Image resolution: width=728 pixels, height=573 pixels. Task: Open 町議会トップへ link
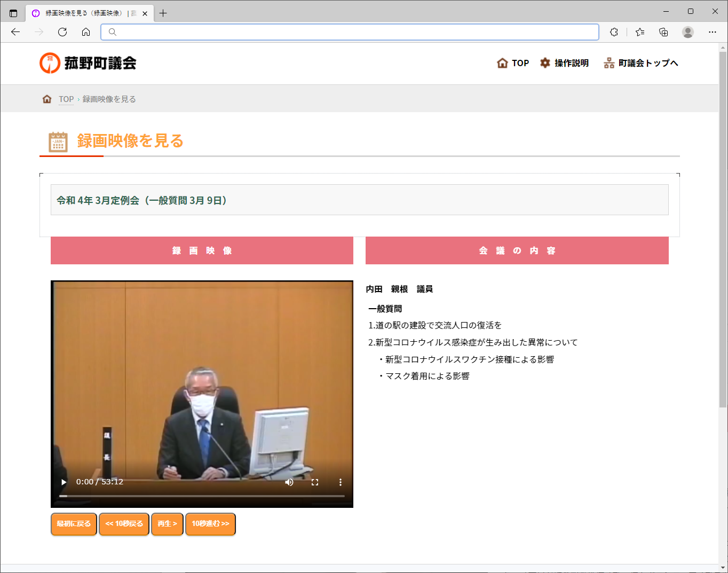pyautogui.click(x=641, y=63)
